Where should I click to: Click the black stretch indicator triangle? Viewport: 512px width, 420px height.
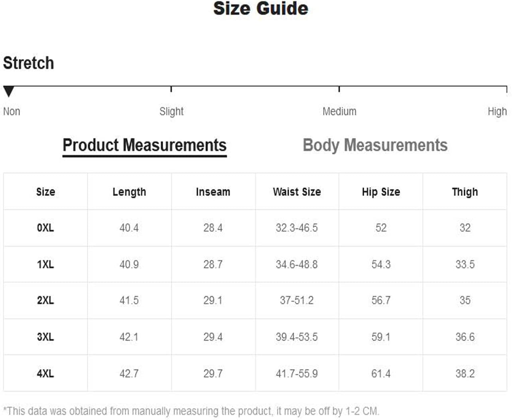[x=9, y=91]
